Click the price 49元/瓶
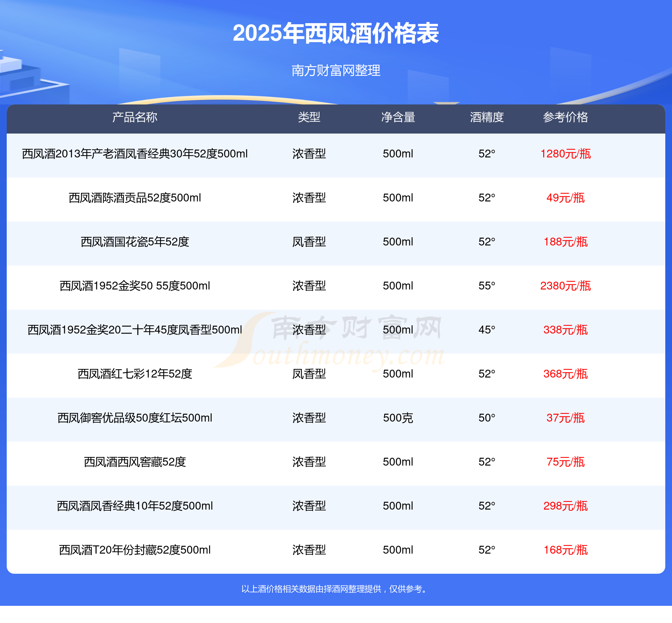Image resolution: width=672 pixels, height=623 pixels. tap(566, 198)
